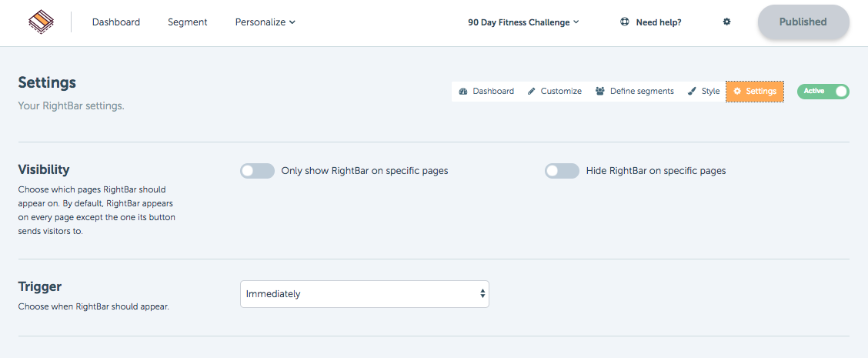This screenshot has height=358, width=868.
Task: Enable Only show RightBar on specific pages
Action: coord(258,171)
